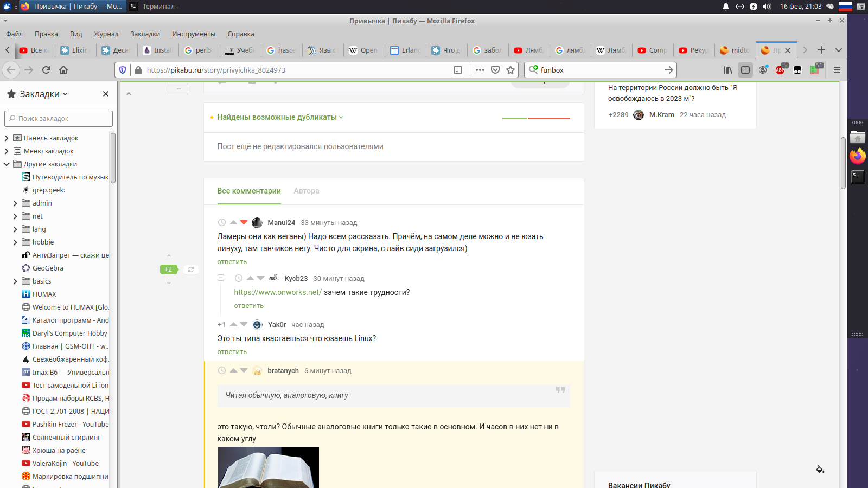Open Правка menu
The height and width of the screenshot is (488, 868).
point(46,34)
